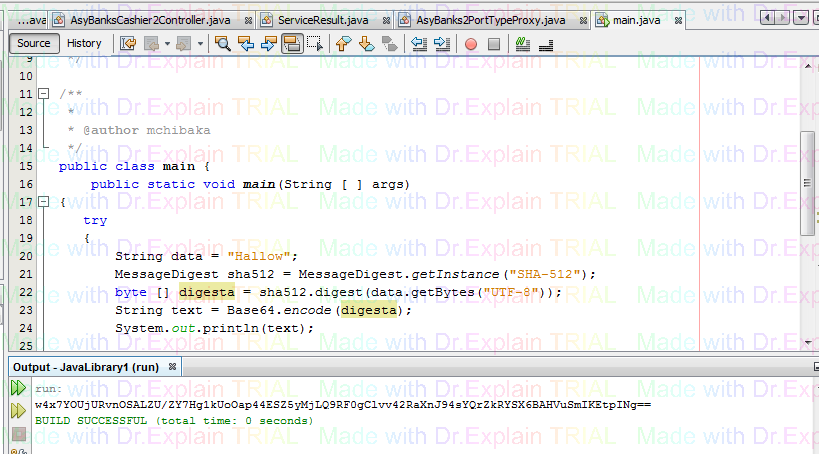Close the Output JavaLibrary1 tab
Image resolution: width=819 pixels, height=454 pixels.
tap(172, 367)
